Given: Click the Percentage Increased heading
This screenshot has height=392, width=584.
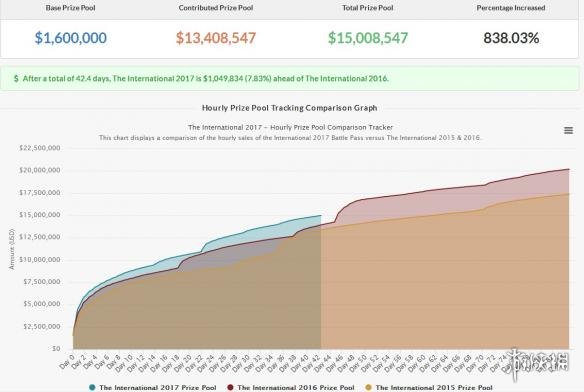Looking at the screenshot, I should point(511,8).
